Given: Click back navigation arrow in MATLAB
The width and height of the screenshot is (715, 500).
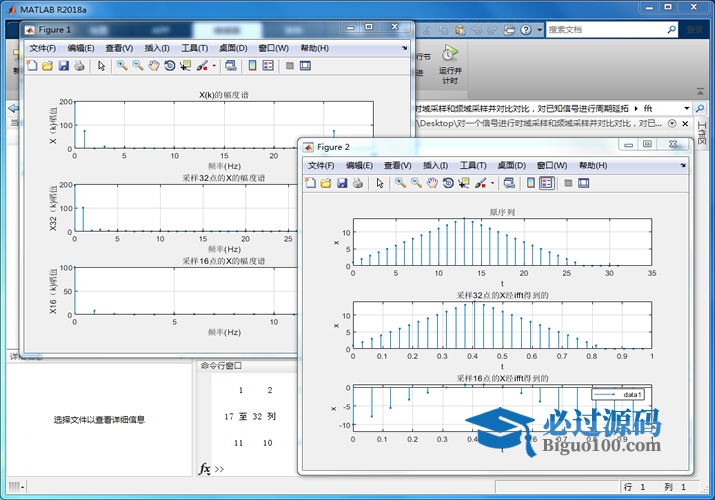Looking at the screenshot, I should click(14, 108).
